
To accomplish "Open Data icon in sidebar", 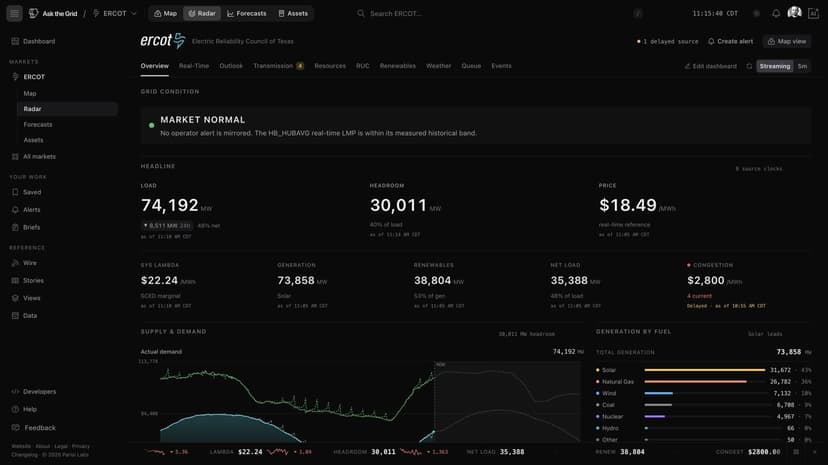I will click(x=15, y=316).
